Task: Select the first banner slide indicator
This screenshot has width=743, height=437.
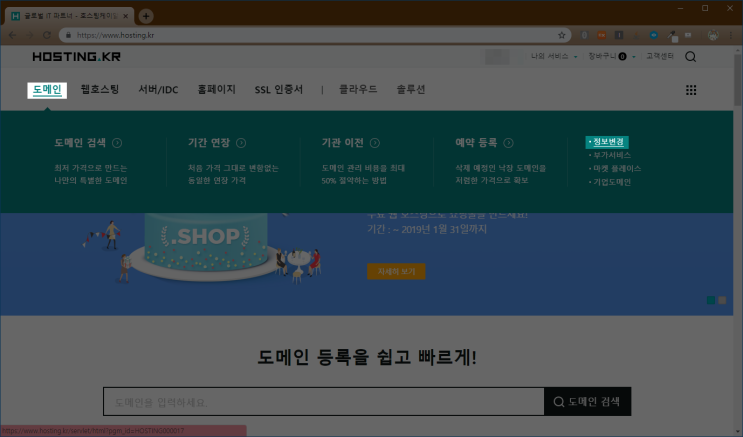Action: pos(711,300)
